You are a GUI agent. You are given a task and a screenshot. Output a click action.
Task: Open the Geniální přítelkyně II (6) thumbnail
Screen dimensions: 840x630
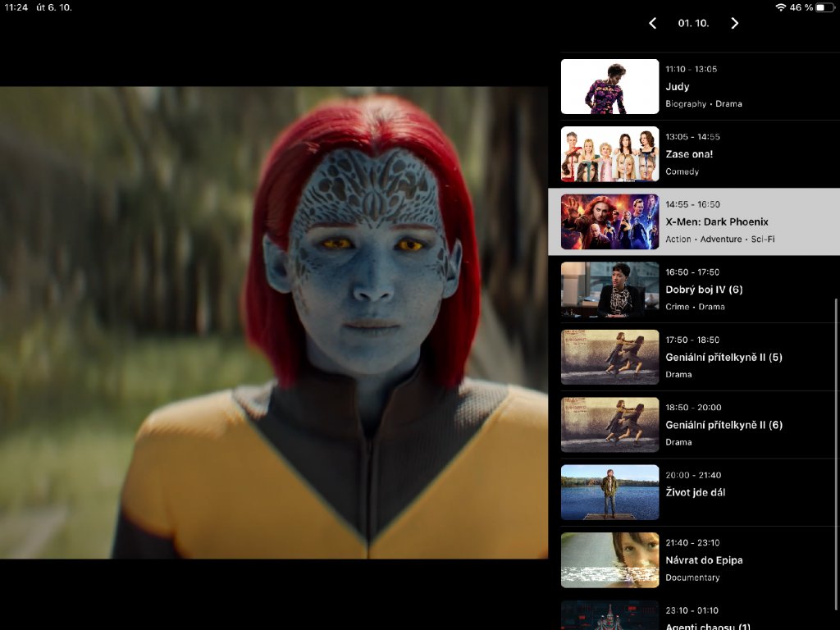coord(609,425)
